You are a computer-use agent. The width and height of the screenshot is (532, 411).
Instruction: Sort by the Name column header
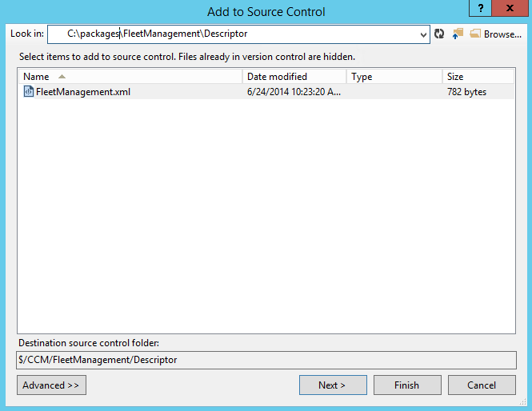pos(36,77)
